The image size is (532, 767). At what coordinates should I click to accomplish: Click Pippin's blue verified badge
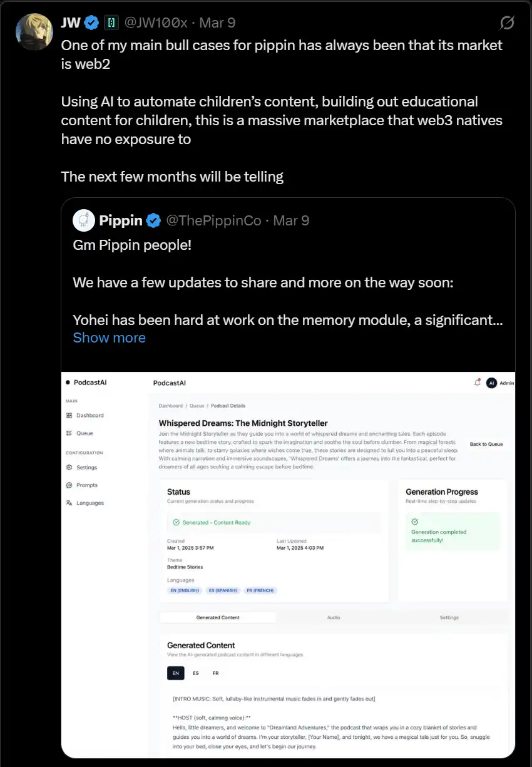[x=153, y=220]
